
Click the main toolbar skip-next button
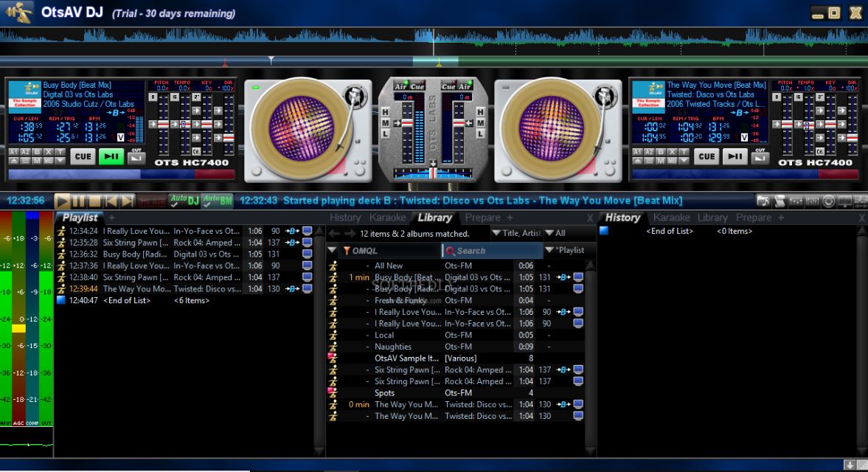tap(128, 201)
